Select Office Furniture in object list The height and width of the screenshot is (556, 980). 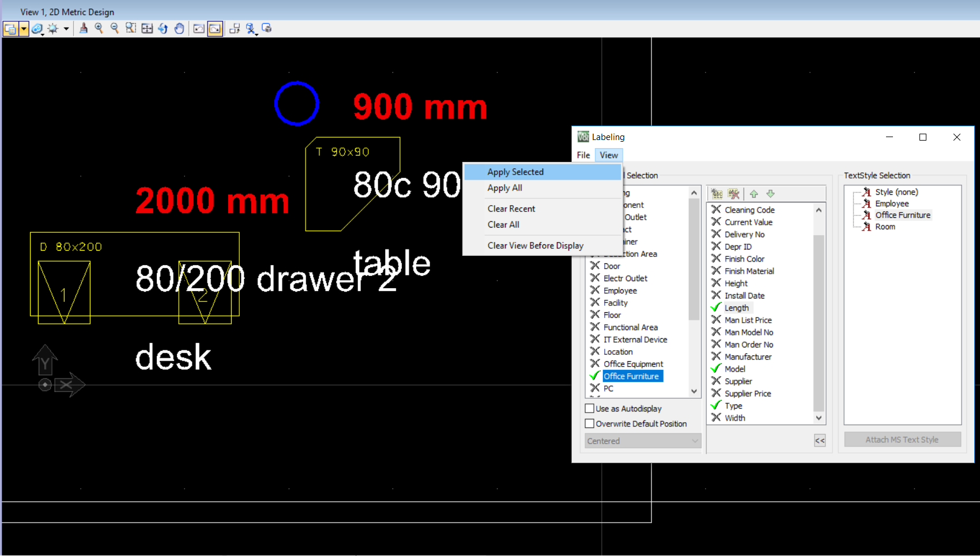point(631,376)
